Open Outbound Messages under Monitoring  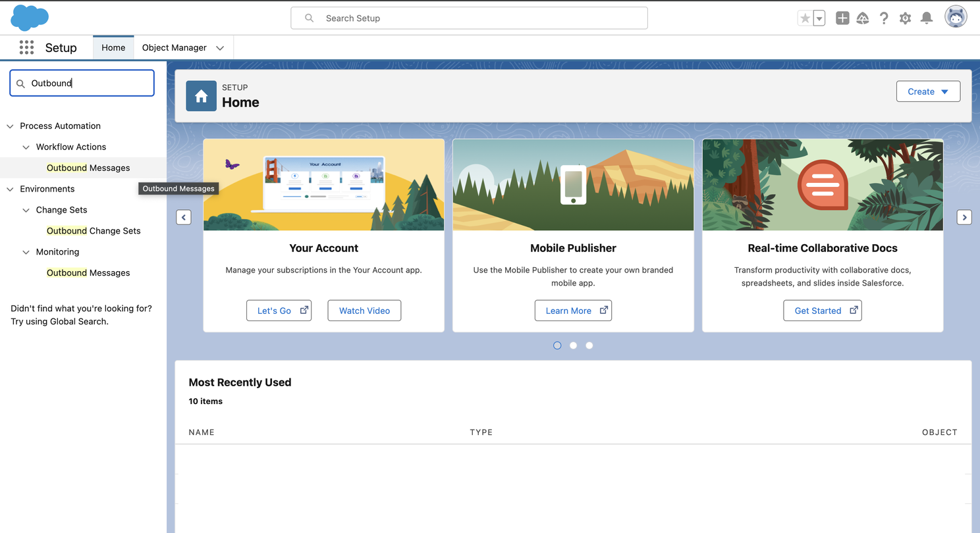[88, 273]
